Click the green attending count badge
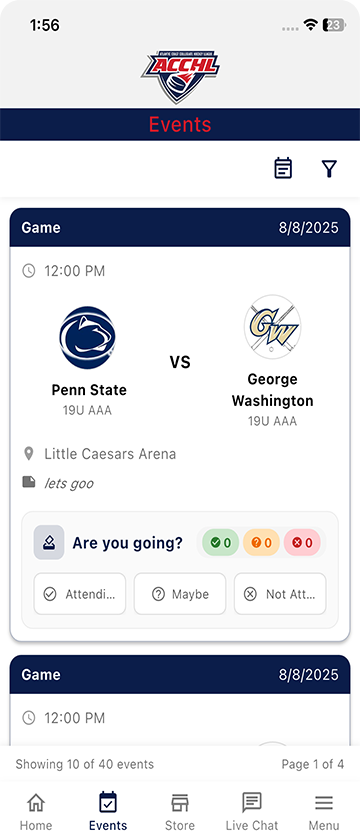This screenshot has height=836, width=360. (x=221, y=543)
